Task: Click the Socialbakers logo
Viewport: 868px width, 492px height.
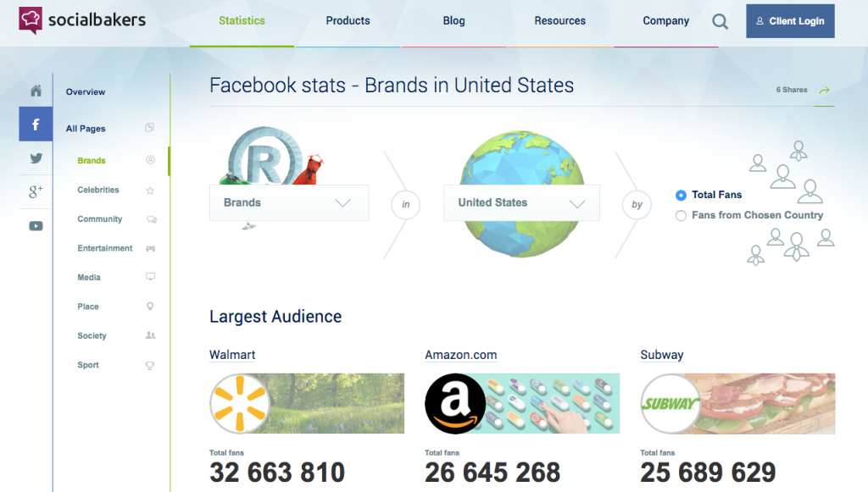Action: (82, 19)
